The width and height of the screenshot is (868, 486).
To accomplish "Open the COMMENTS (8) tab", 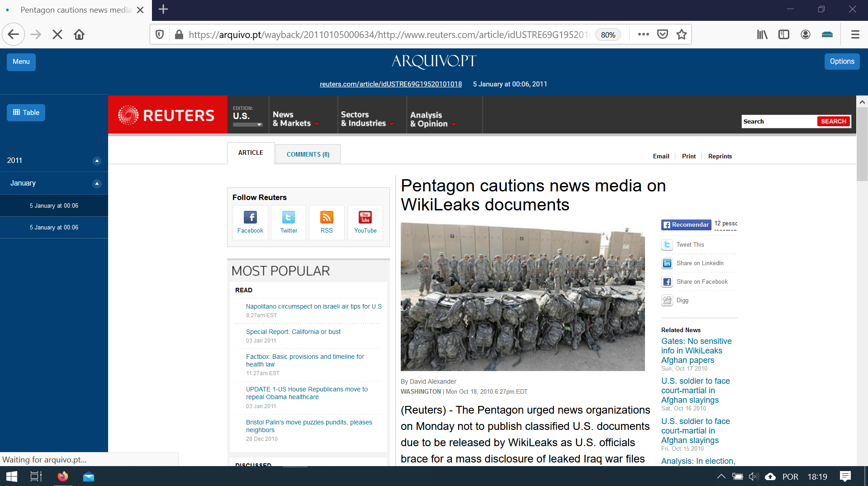I will pyautogui.click(x=308, y=154).
